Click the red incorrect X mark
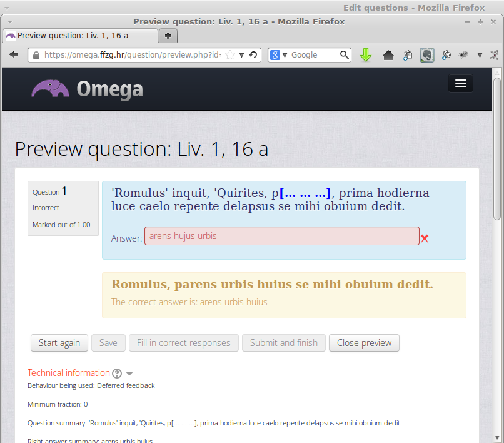This screenshot has width=504, height=443. [425, 238]
